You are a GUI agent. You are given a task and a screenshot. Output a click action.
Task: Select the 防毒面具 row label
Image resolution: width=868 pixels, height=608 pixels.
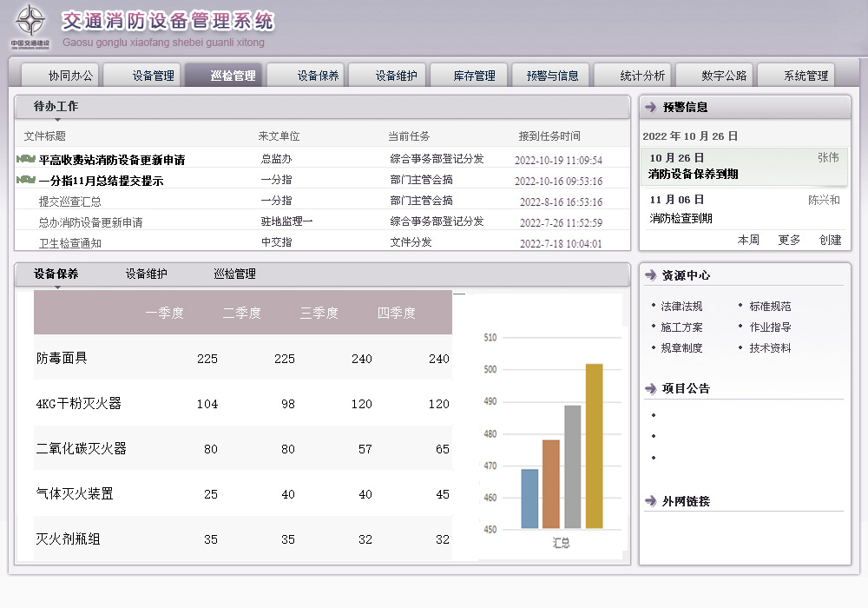62,358
